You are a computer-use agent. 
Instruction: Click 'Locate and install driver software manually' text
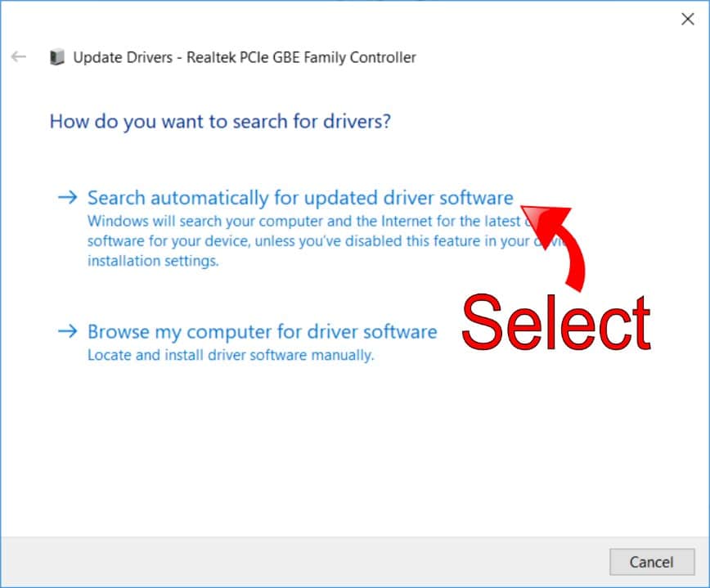231,356
